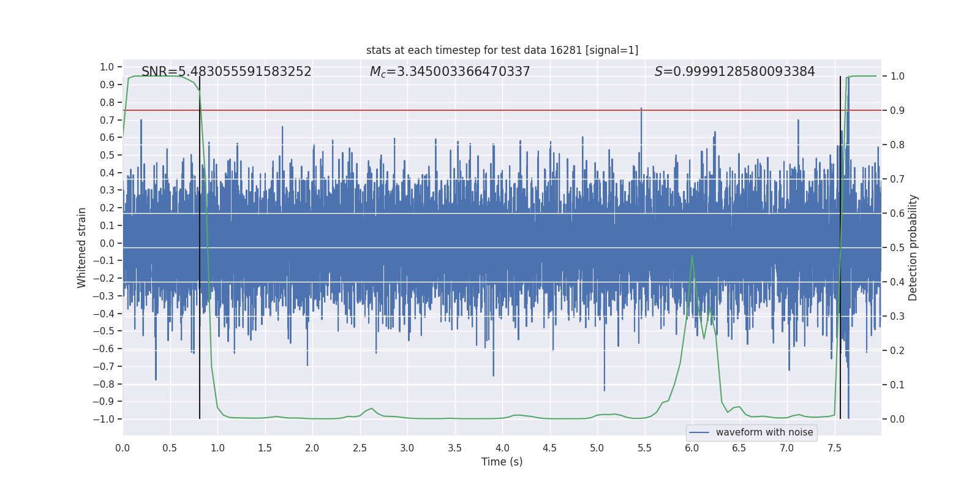The image size is (980, 490).
Task: Select 0.9 on the Detection probability axis
Action: pos(897,111)
